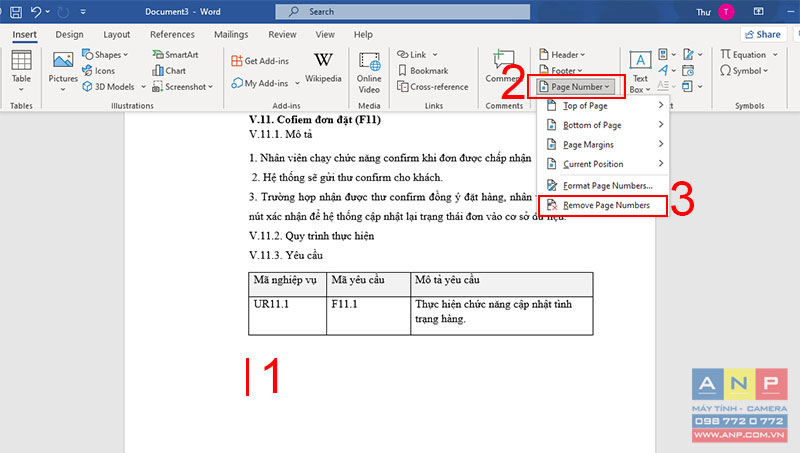800x453 pixels.
Task: Open Ribbon Display Options icon
Action: click(x=759, y=11)
